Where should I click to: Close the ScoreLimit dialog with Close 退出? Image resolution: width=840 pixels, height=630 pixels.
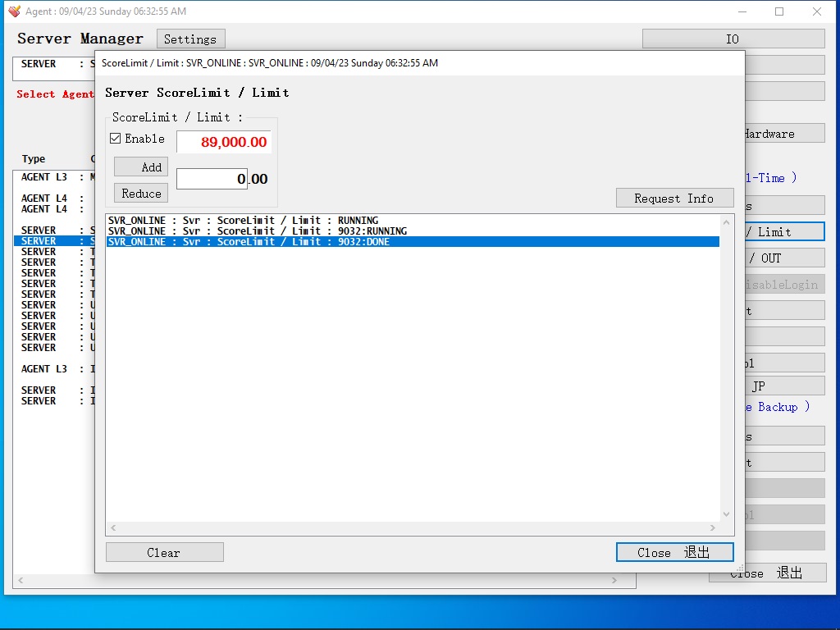(x=674, y=553)
